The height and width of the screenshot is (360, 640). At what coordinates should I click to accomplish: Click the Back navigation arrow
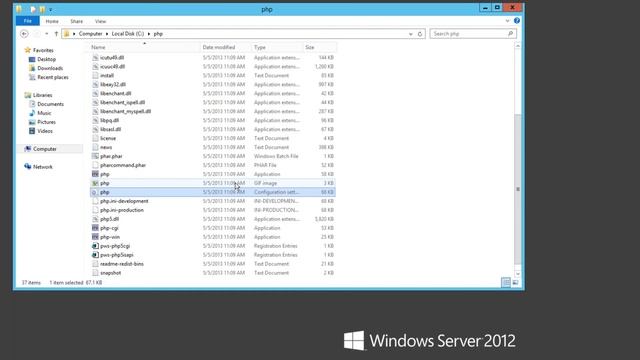[24, 34]
